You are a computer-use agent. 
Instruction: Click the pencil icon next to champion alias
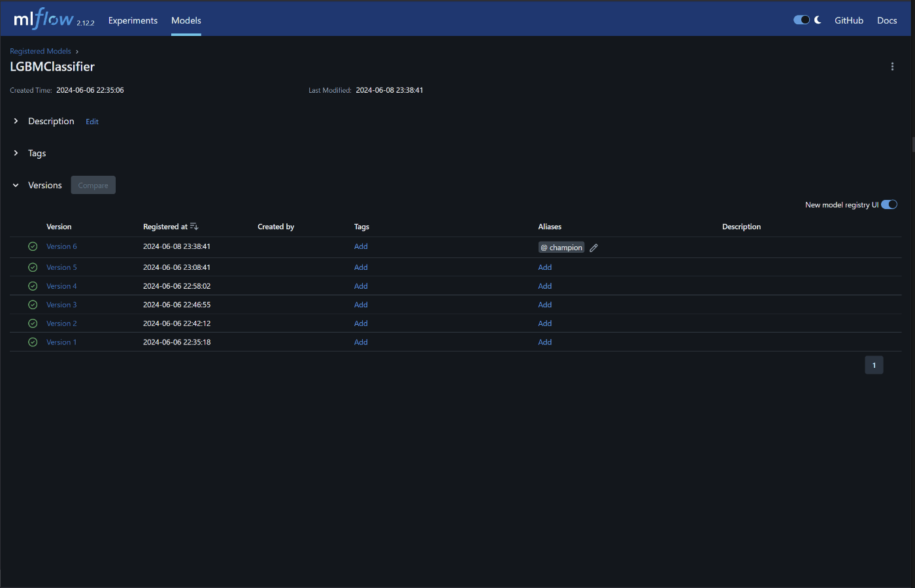click(x=593, y=248)
